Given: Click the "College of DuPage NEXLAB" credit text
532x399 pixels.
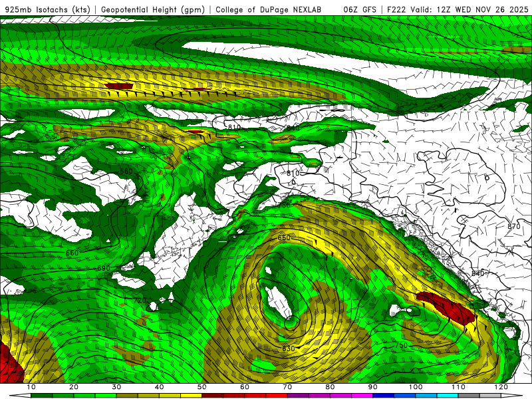Looking at the screenshot, I should coord(269,9).
